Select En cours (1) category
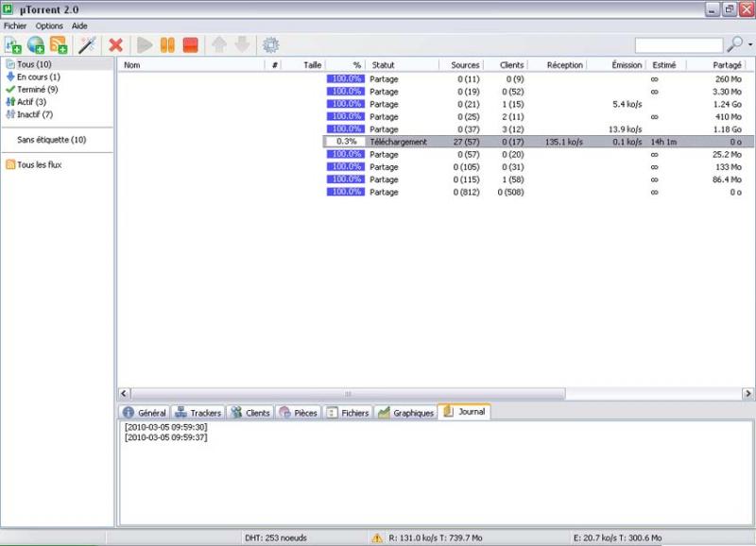The image size is (756, 546). tap(33, 77)
